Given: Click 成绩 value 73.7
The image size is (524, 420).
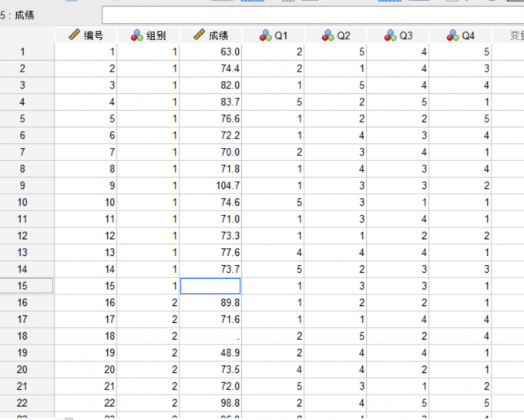Looking at the screenshot, I should [210, 269].
